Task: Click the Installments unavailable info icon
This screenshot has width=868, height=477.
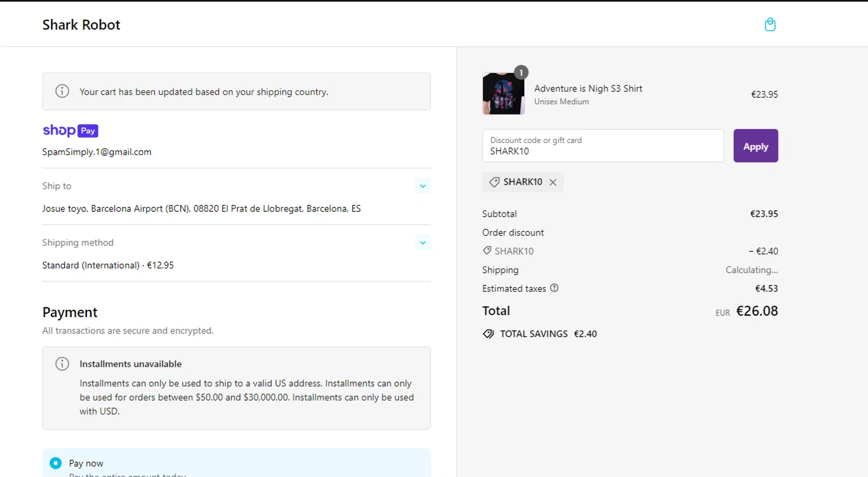Action: point(62,364)
